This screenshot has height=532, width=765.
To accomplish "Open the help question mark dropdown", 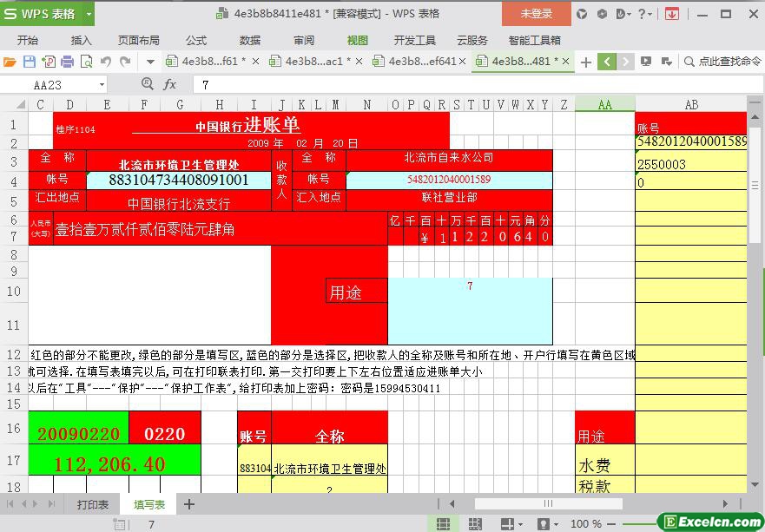I will pyautogui.click(x=645, y=14).
